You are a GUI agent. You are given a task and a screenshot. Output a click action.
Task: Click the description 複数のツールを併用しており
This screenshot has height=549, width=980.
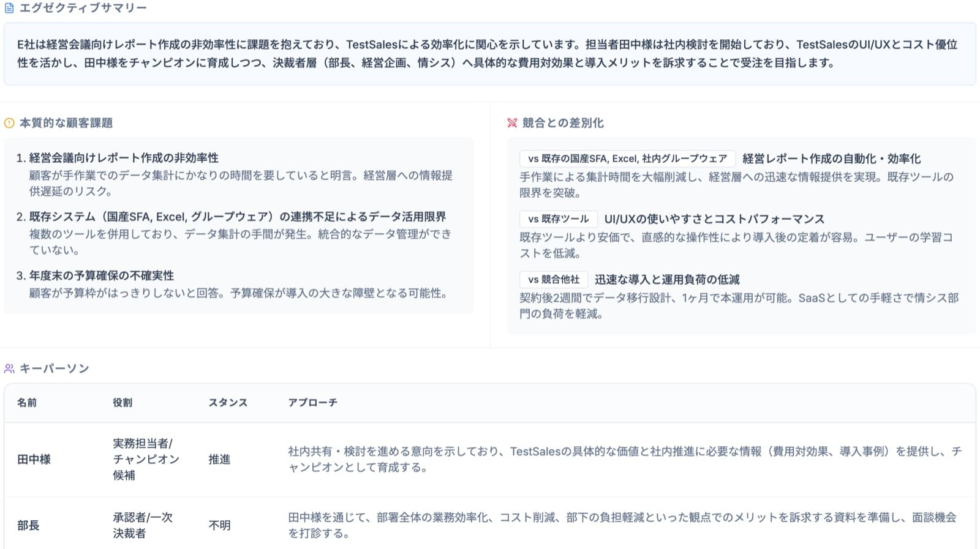pyautogui.click(x=241, y=242)
